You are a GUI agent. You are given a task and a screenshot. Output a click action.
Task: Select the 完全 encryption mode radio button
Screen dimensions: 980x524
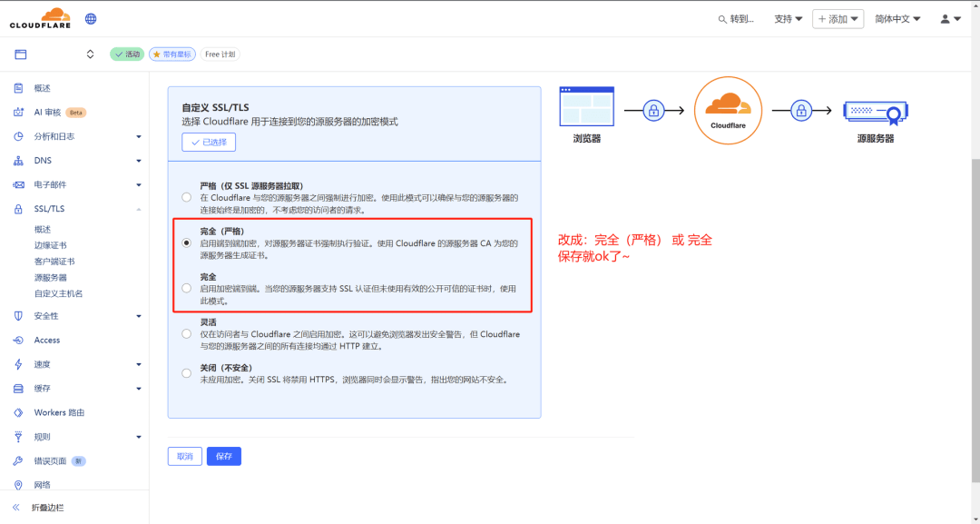(186, 288)
